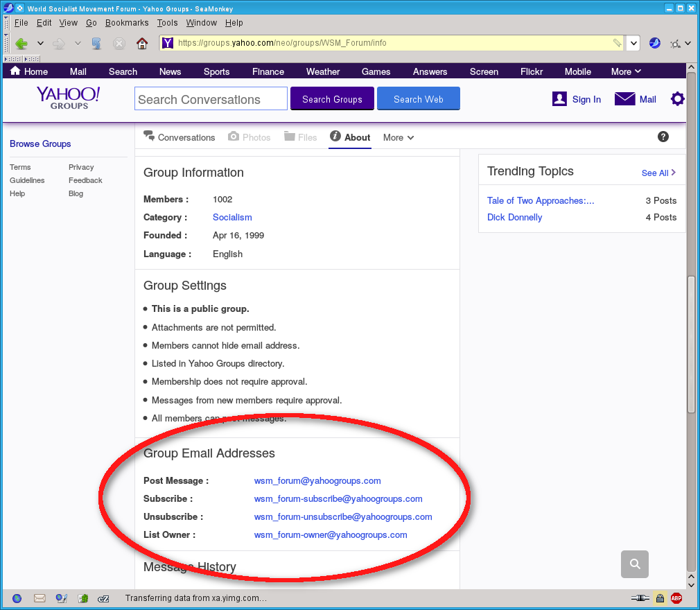Open ChatZilla via the cZ icon
700x610 pixels.
point(103,598)
